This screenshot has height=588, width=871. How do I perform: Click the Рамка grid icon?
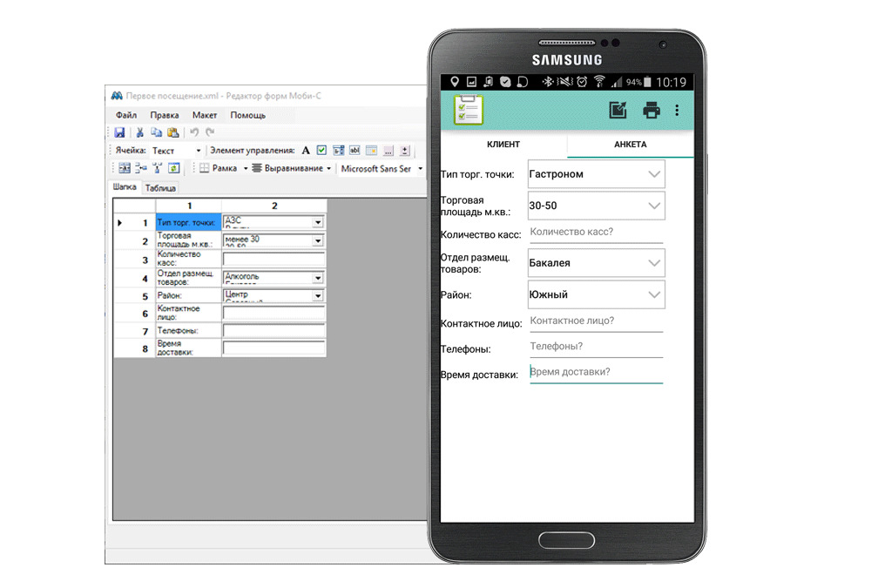click(x=205, y=168)
